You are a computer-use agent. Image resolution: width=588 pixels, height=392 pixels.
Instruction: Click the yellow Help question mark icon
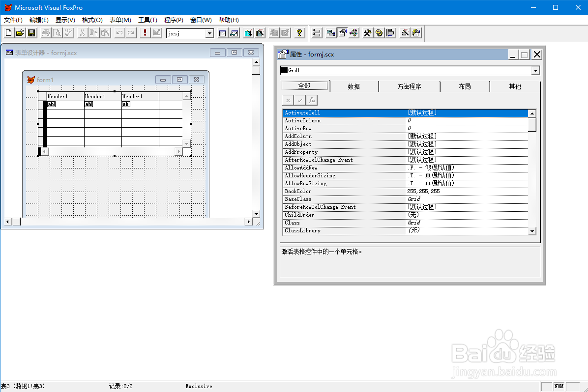pyautogui.click(x=299, y=33)
